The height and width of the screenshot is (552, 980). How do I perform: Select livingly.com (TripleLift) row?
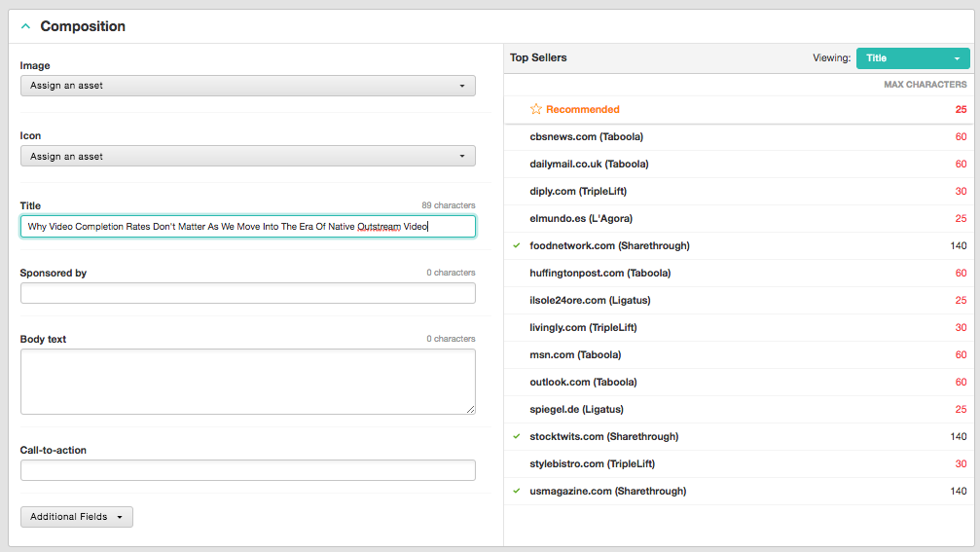(739, 327)
